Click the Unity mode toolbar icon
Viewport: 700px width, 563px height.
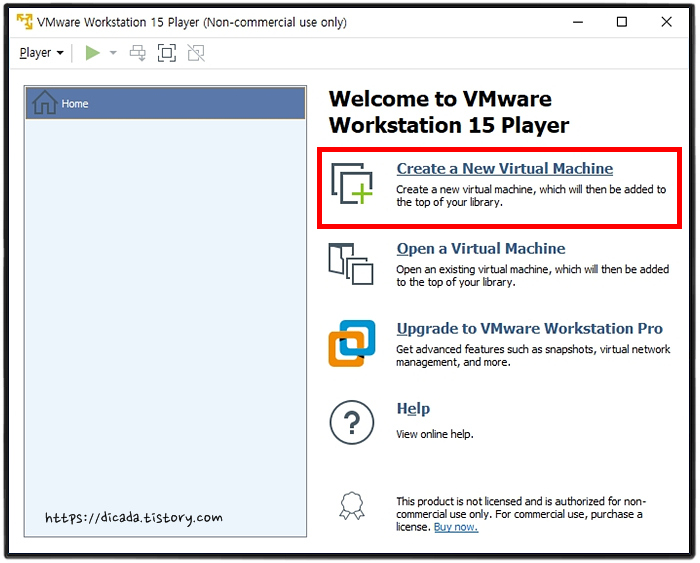coord(196,53)
